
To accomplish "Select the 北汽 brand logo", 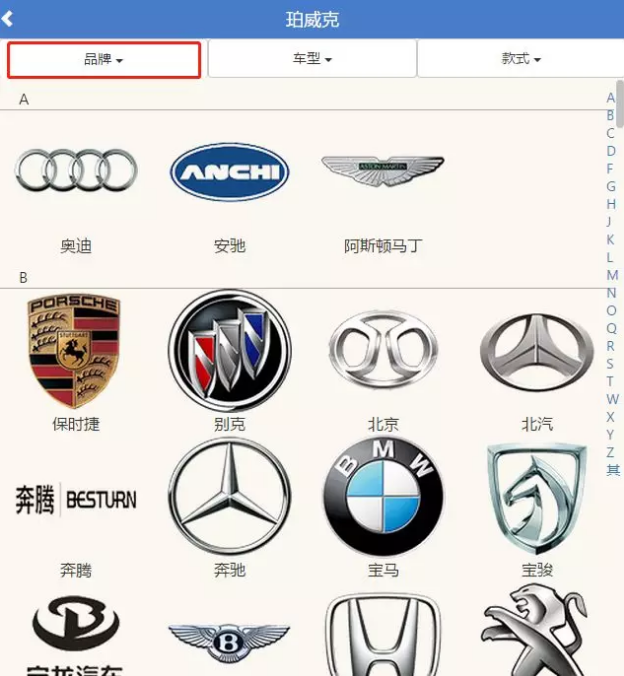I will click(536, 351).
